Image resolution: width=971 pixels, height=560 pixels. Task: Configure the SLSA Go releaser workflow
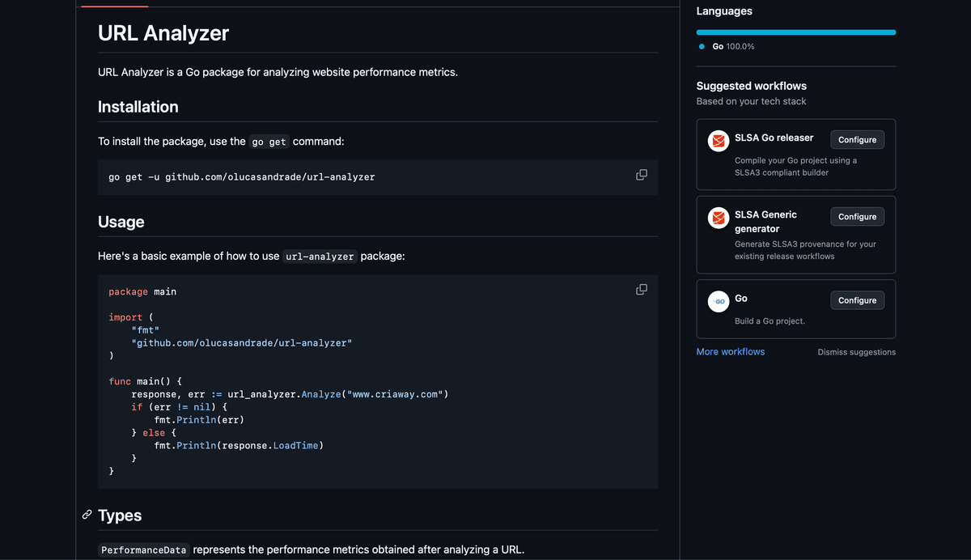857,139
